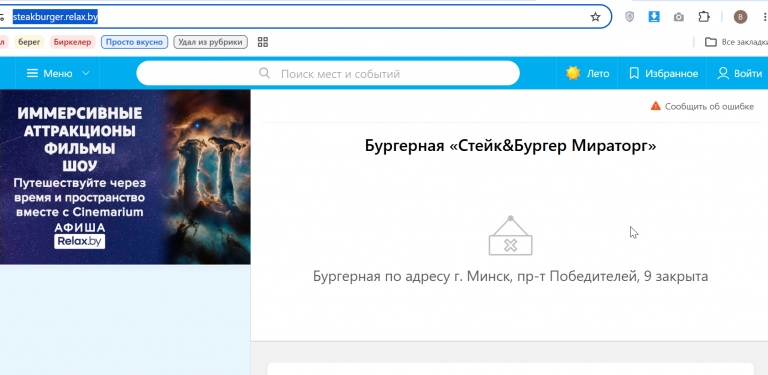Click the steakburger.relax.by address bar
Image resolution: width=768 pixels, height=375 pixels.
304,17
